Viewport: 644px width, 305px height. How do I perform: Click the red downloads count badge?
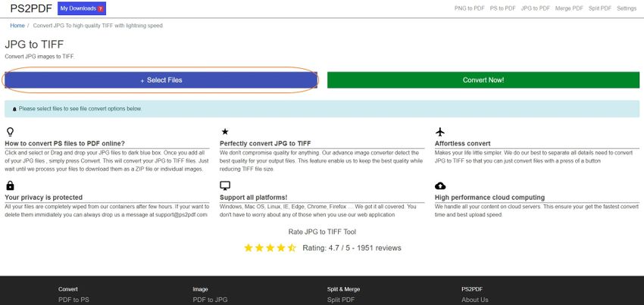point(101,8)
